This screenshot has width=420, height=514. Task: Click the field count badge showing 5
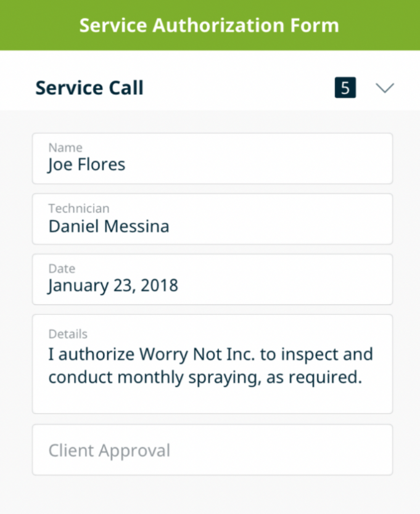point(345,88)
